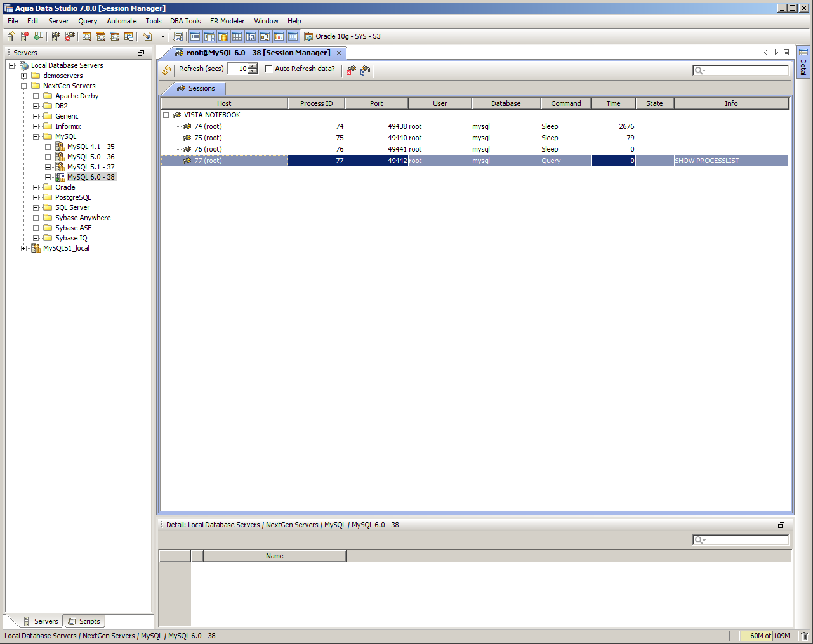Click the bar chart toolbar icon
This screenshot has width=813, height=644.
coord(279,36)
